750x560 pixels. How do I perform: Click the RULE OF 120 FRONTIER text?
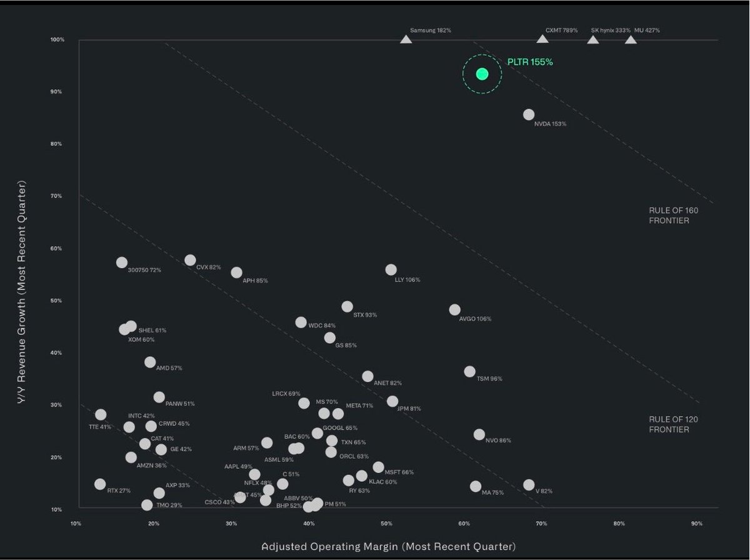[x=673, y=424]
